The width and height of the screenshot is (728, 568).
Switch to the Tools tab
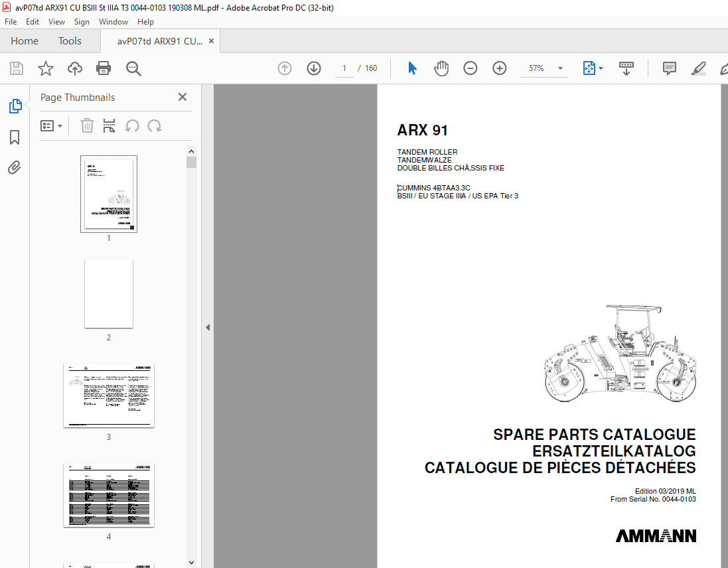[x=70, y=41]
